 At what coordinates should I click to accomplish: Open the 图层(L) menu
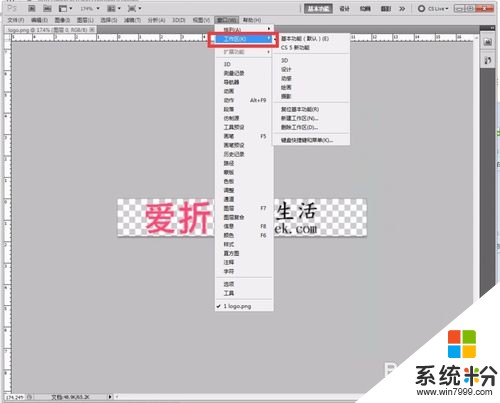tap(85, 20)
